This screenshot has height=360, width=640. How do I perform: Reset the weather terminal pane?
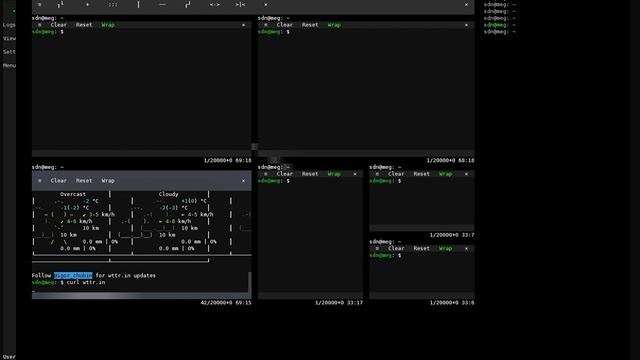[84, 180]
